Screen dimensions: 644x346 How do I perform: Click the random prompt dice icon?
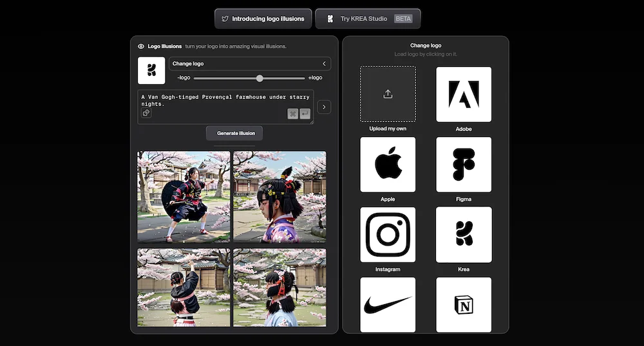tap(146, 113)
